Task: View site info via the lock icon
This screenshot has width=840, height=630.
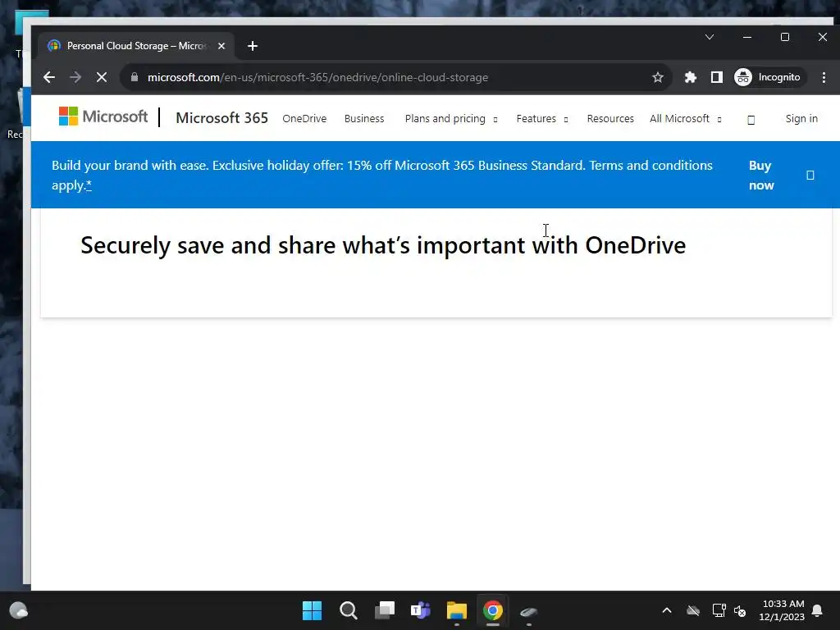Action: click(x=135, y=77)
